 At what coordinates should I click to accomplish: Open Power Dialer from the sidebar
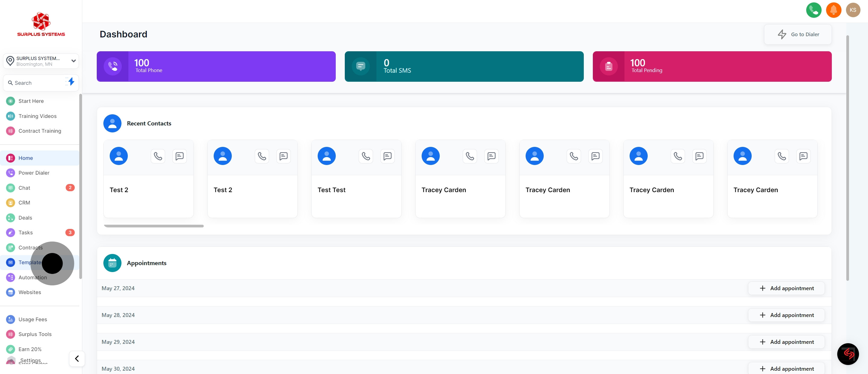pyautogui.click(x=34, y=173)
